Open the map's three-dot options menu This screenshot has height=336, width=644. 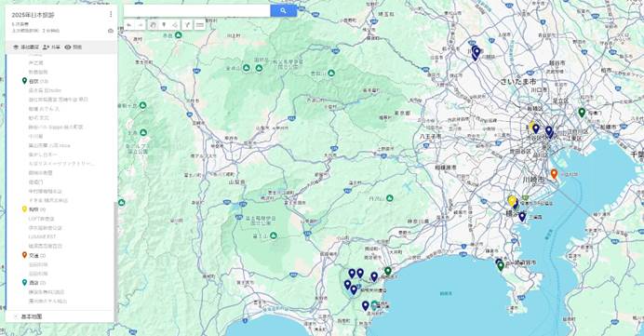point(111,14)
